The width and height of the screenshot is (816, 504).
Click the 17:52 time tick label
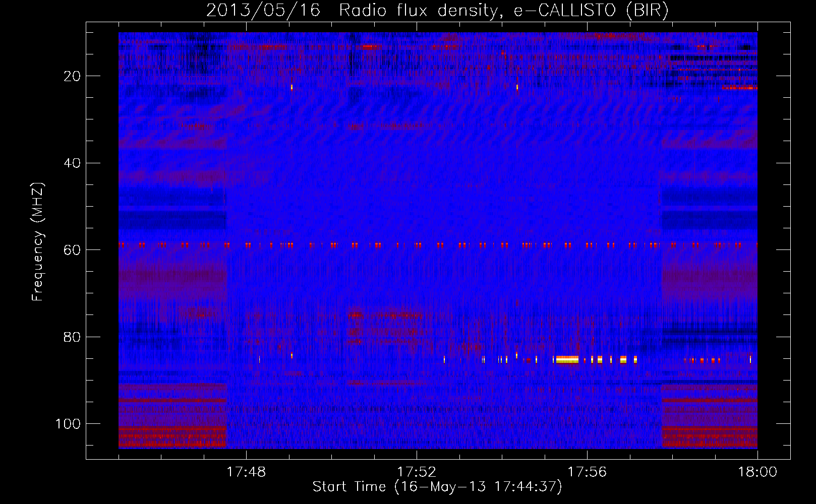tap(417, 472)
